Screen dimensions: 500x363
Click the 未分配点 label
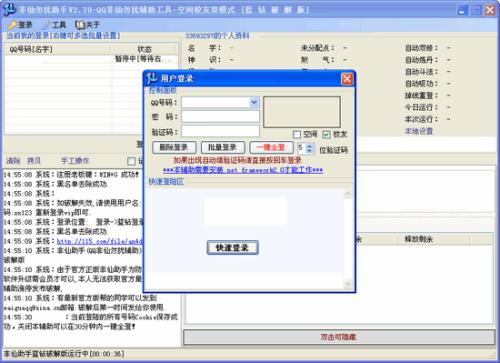point(317,48)
